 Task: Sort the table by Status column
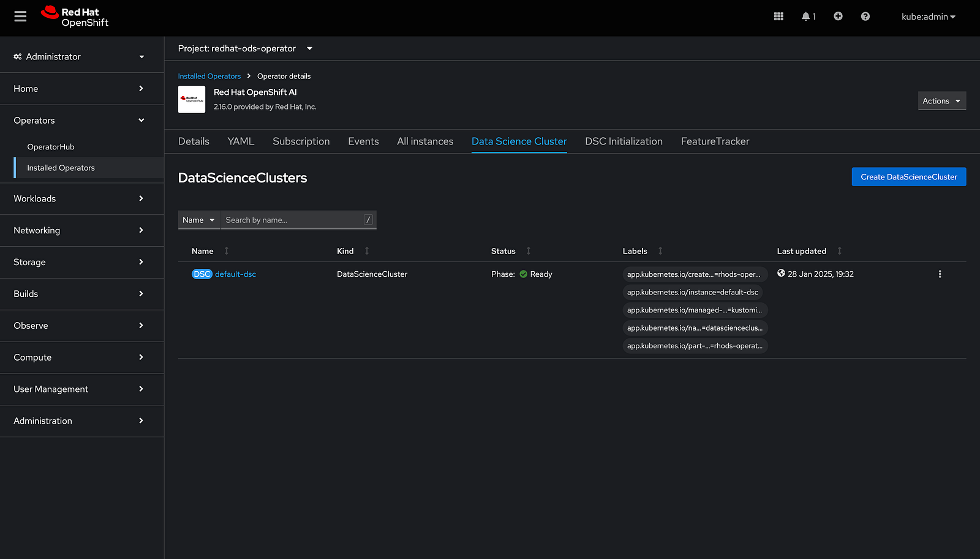(511, 251)
